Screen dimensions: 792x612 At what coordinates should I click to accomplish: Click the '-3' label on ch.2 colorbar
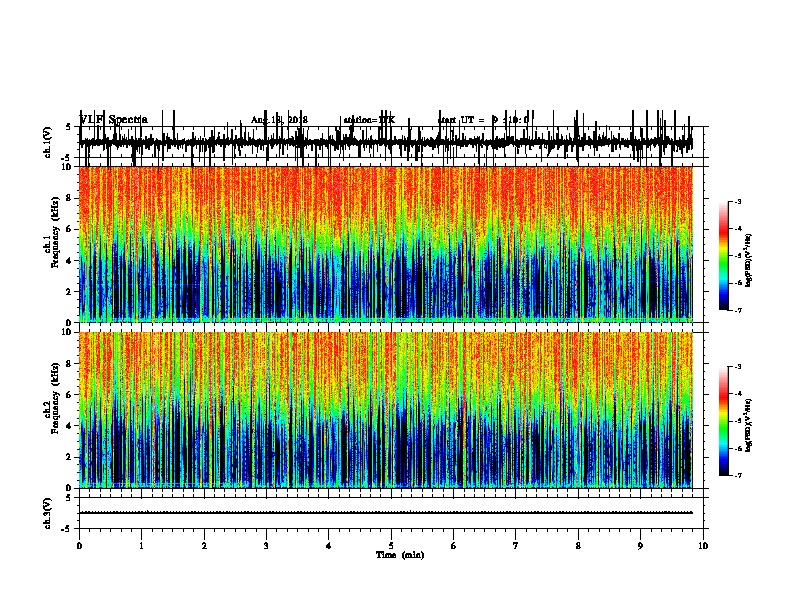(x=737, y=367)
